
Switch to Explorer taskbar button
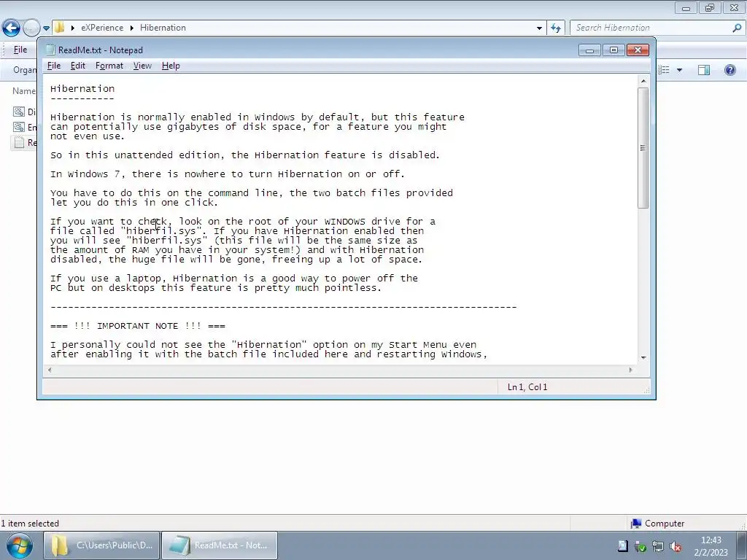coord(101,545)
